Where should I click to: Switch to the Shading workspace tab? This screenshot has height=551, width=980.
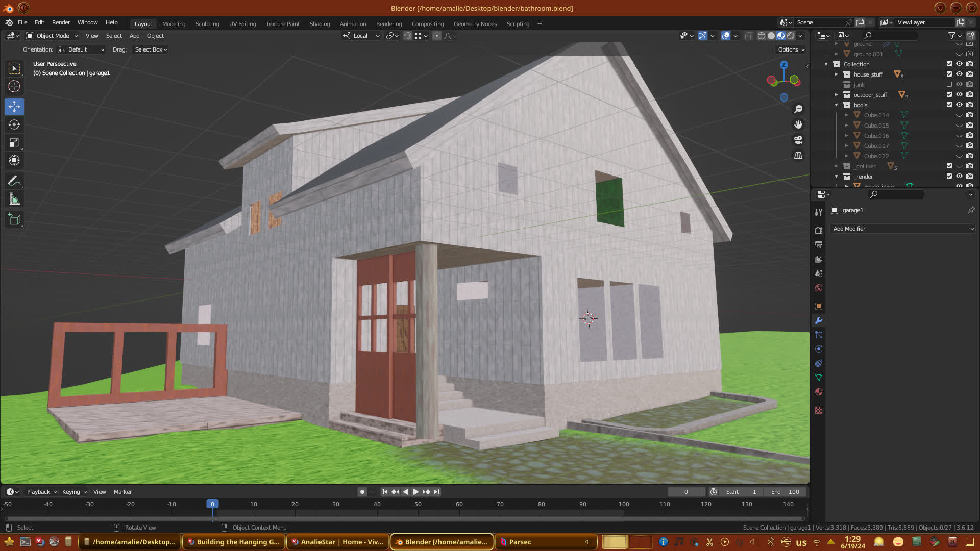click(320, 24)
